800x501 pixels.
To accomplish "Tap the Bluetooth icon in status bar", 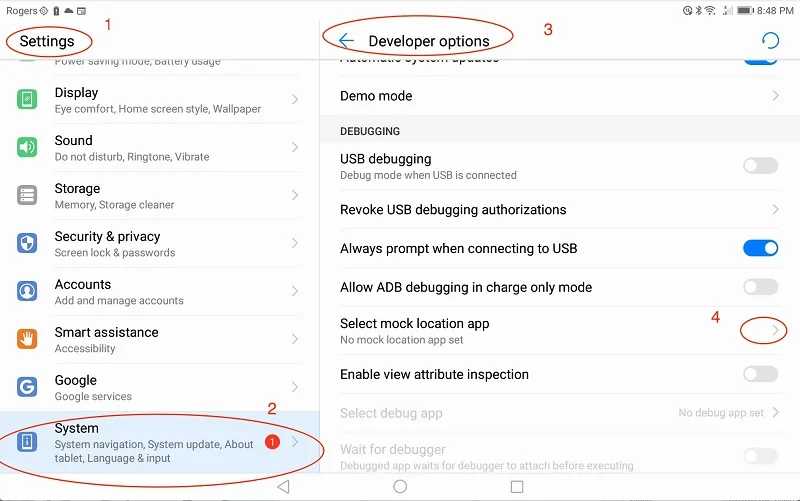I will pos(699,10).
